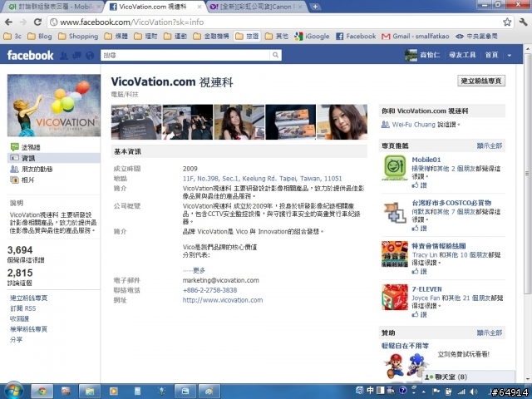The image size is (532, 399).
Task: Open the file explorer taskbar icon
Action: point(90,392)
